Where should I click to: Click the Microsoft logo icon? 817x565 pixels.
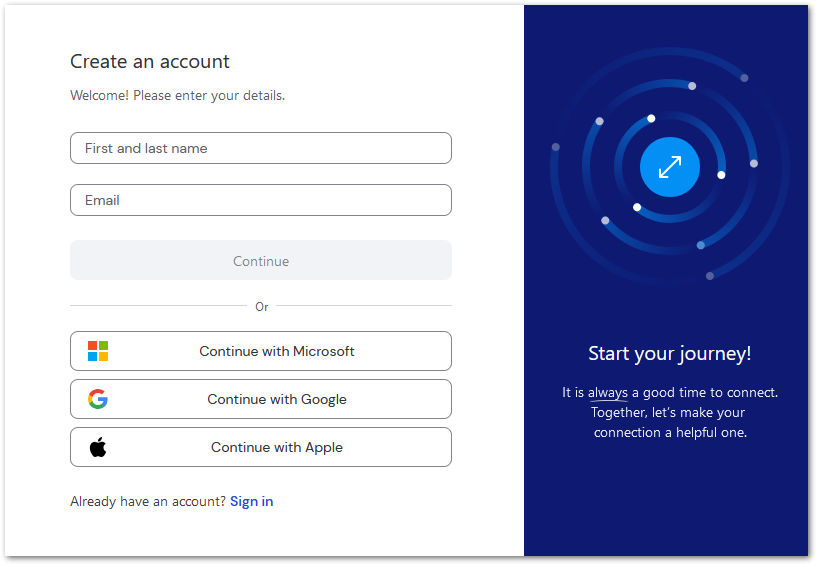[98, 351]
